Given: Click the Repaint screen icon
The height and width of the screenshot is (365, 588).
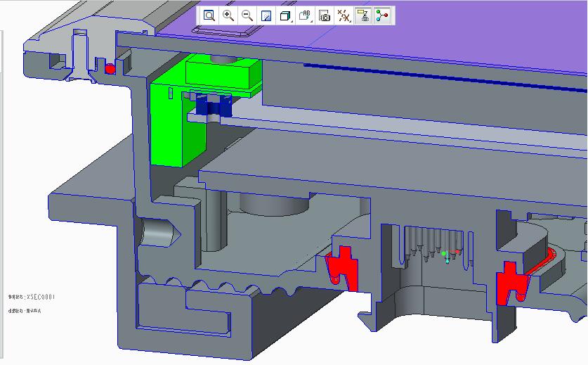Looking at the screenshot, I should 266,15.
